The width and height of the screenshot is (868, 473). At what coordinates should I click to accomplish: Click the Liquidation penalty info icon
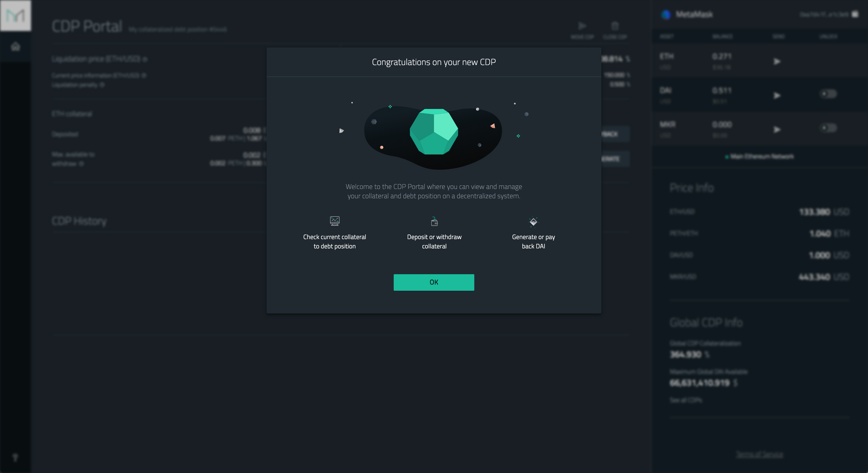coord(102,84)
